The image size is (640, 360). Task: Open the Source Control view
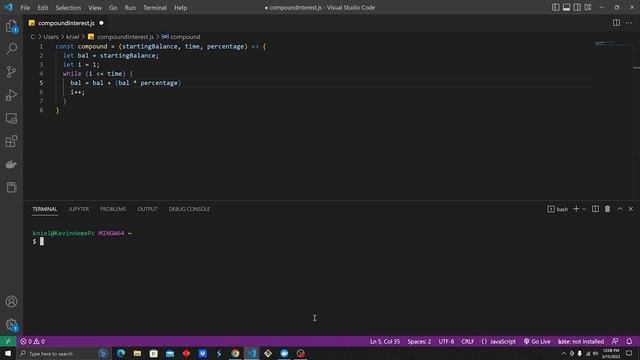[x=11, y=72]
